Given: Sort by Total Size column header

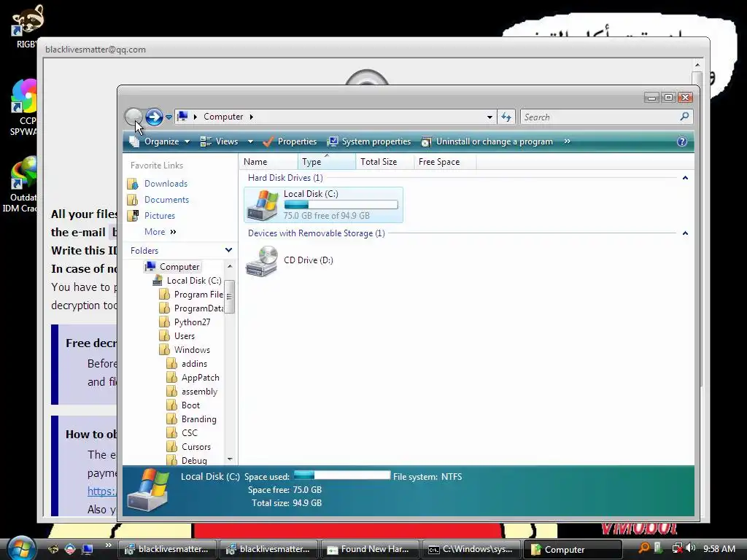Looking at the screenshot, I should click(384, 162).
